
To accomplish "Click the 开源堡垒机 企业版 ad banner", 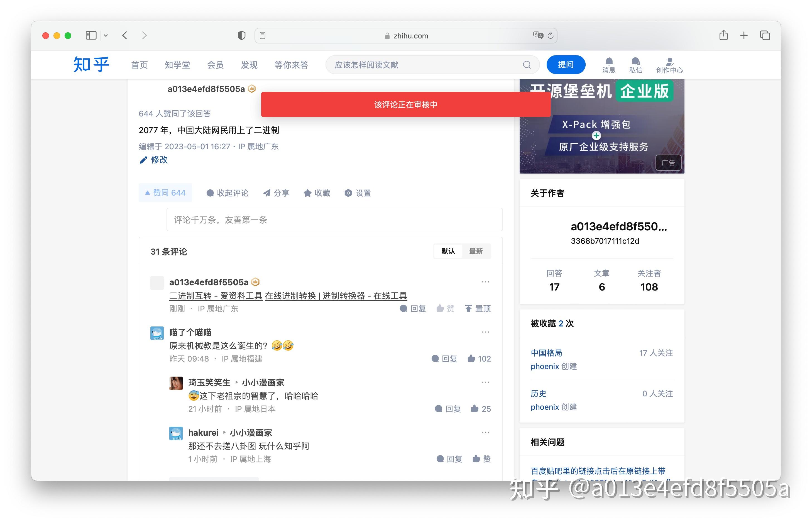I will pos(602,126).
